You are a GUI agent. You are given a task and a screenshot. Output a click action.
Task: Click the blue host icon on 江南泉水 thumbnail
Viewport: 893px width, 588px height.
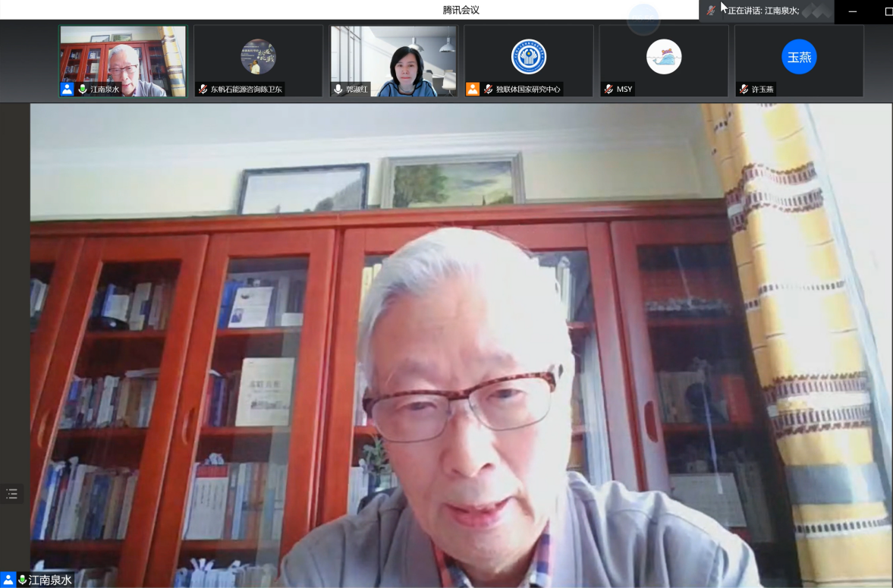(68, 90)
